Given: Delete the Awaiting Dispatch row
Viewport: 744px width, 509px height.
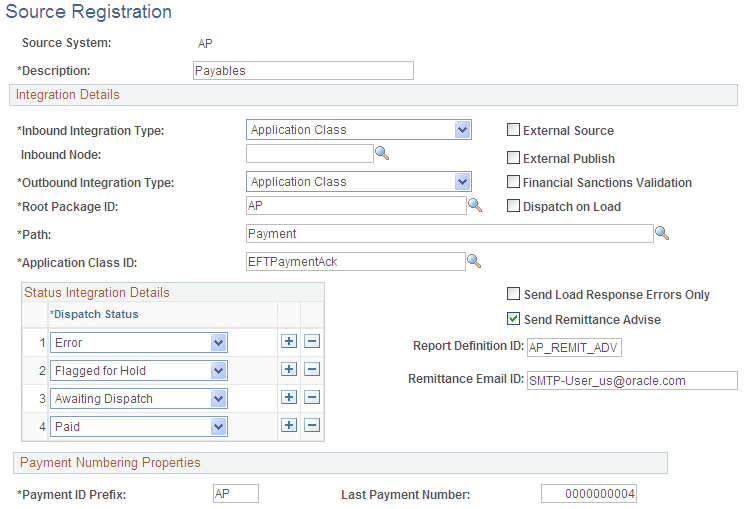Looking at the screenshot, I should pyautogui.click(x=312, y=397).
